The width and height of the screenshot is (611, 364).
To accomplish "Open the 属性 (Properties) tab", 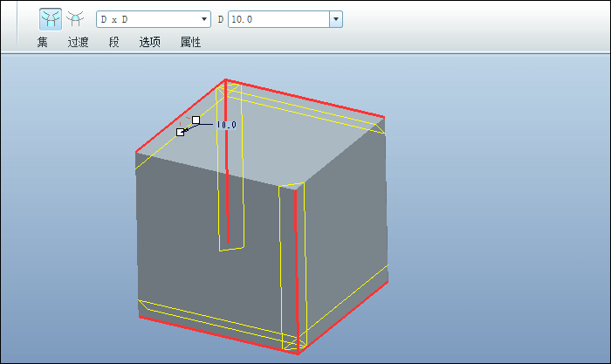I will coord(190,42).
